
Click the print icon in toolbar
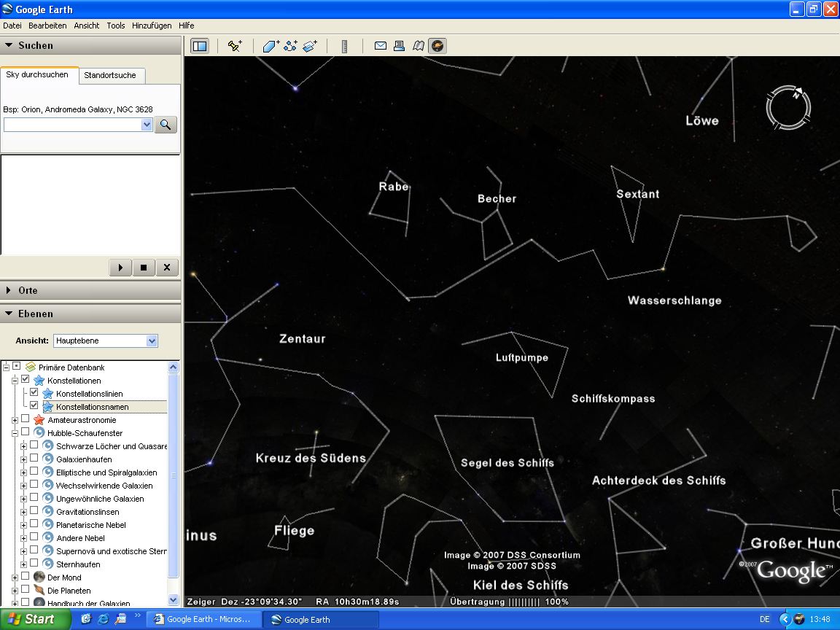pyautogui.click(x=399, y=46)
